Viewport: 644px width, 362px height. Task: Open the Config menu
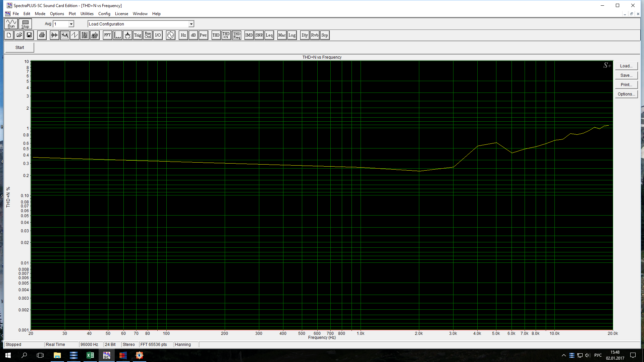[104, 14]
